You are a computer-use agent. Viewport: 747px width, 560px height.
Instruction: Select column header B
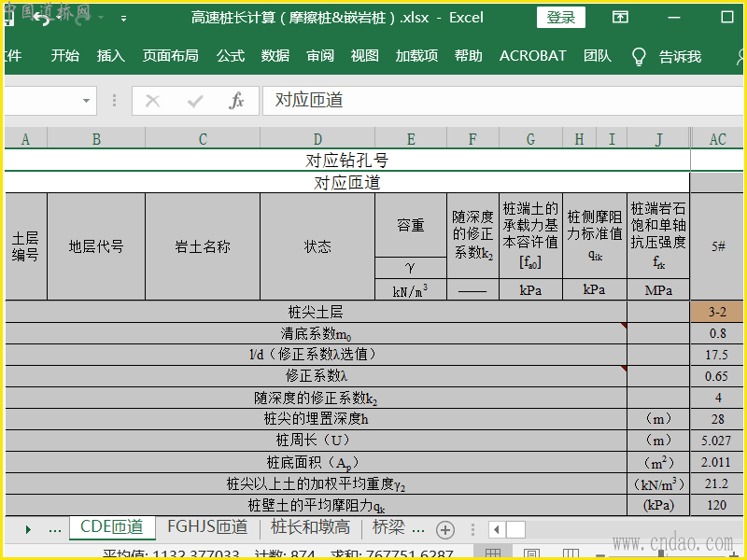point(96,139)
